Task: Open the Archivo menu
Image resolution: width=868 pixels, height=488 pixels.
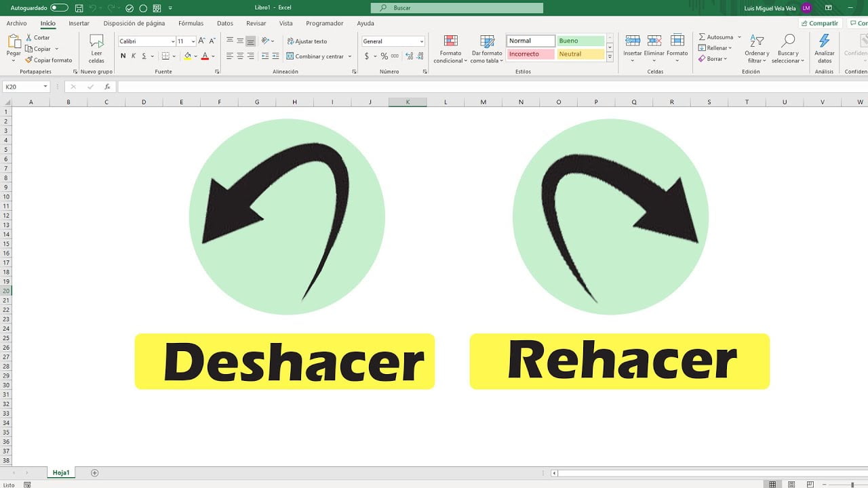Action: point(16,23)
